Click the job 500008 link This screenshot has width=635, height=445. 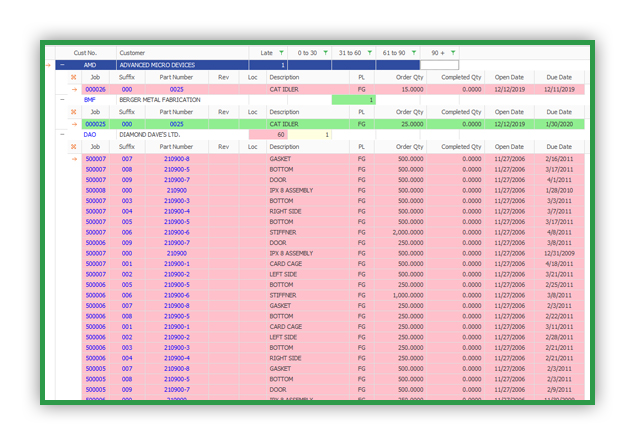coord(95,190)
